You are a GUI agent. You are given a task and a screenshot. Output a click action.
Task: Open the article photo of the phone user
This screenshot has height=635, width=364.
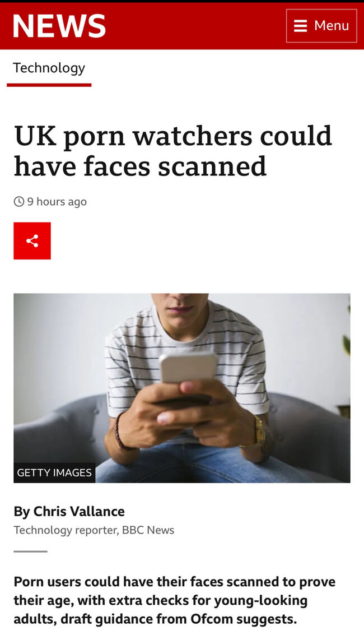(182, 388)
